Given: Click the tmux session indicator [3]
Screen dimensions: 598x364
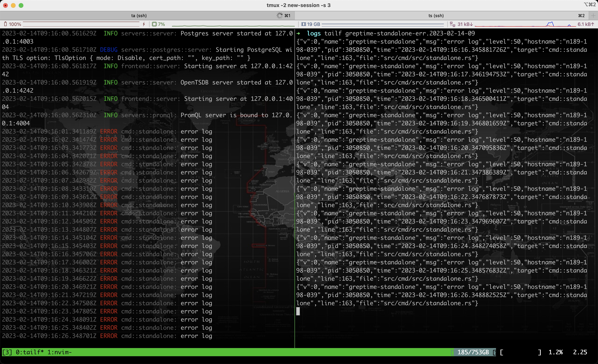Looking at the screenshot, I should pos(7,352).
